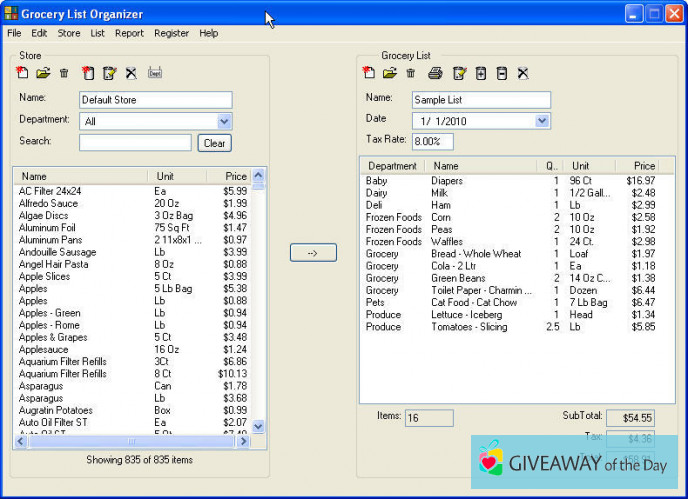
Task: Click the new grocery list icon
Action: 369,73
